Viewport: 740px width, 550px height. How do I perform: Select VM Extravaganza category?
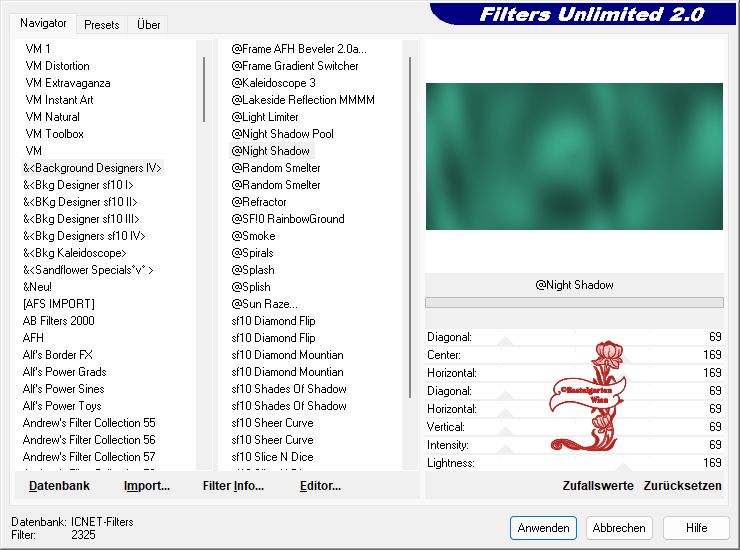(68, 83)
